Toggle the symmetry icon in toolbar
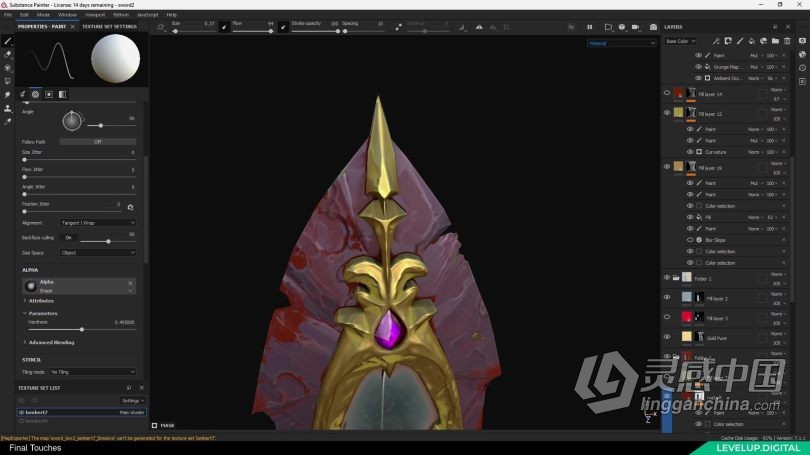Image resolution: width=810 pixels, height=455 pixels. 479,27
